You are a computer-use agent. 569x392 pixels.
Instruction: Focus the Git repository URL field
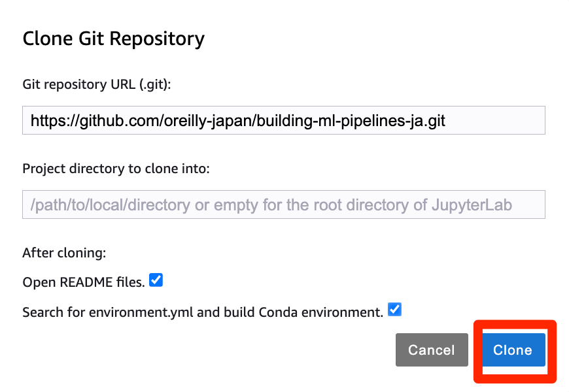pos(283,121)
